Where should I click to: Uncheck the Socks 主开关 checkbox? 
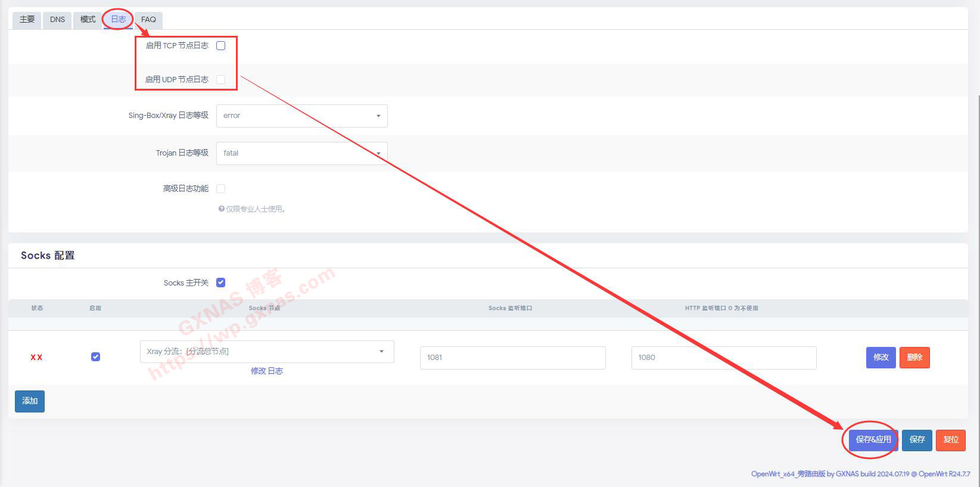point(221,283)
